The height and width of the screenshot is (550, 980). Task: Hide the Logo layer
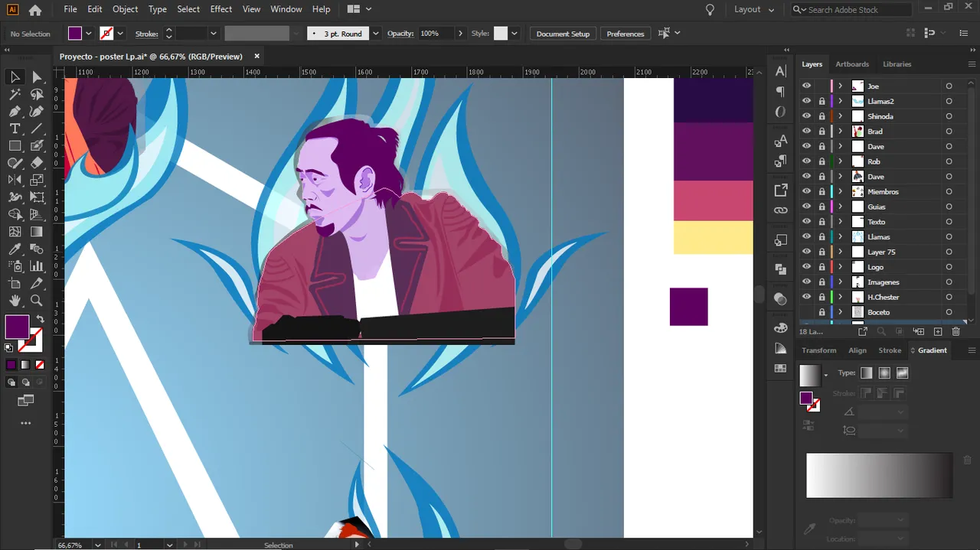[x=806, y=267]
